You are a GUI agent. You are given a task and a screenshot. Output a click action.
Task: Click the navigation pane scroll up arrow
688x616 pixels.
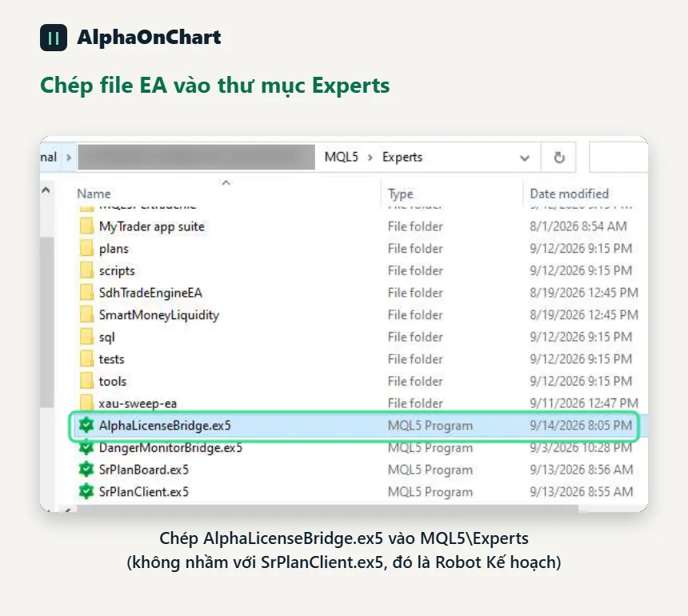46,190
